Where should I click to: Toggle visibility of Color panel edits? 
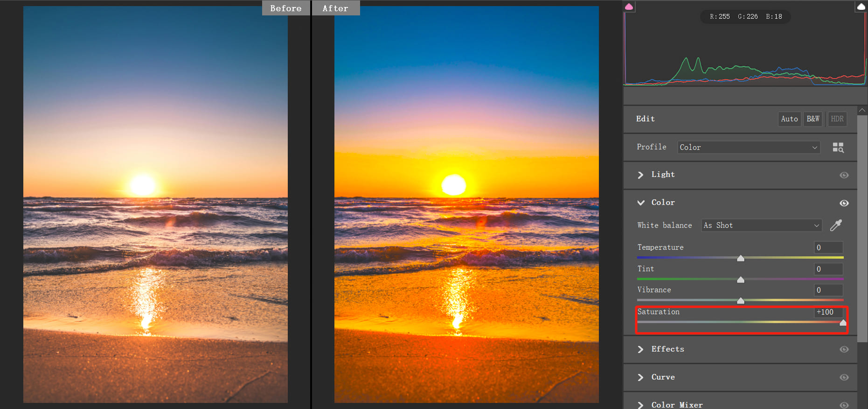[844, 203]
